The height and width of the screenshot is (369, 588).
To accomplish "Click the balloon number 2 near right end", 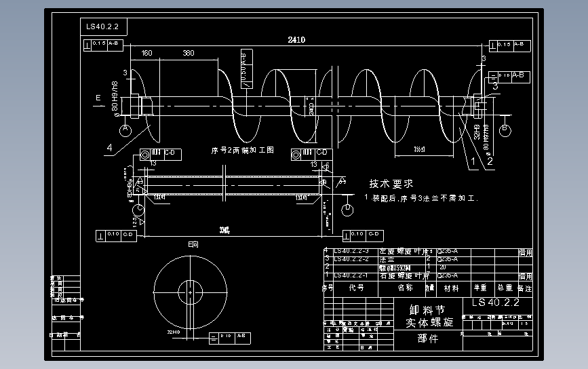I will pyautogui.click(x=490, y=161).
